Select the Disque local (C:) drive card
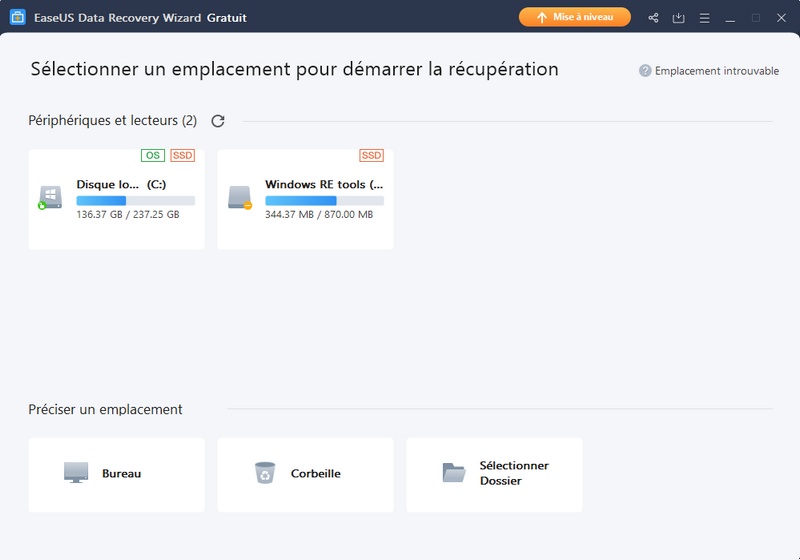Screen dimensions: 800x560 116,199
